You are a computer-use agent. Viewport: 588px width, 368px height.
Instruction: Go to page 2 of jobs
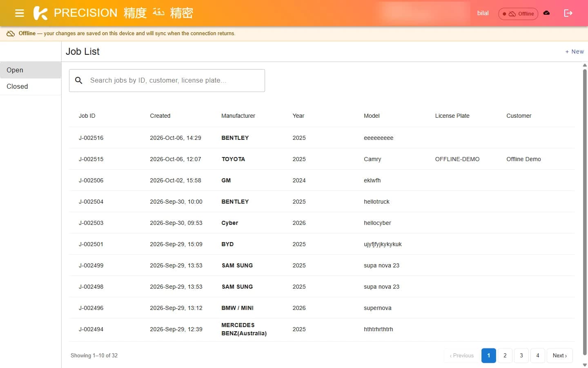point(505,355)
